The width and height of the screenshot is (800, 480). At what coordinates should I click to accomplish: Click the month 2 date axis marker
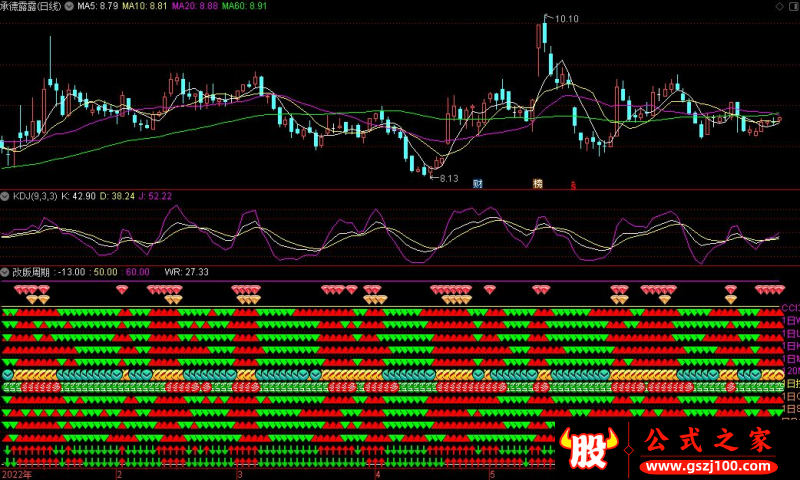click(x=119, y=475)
